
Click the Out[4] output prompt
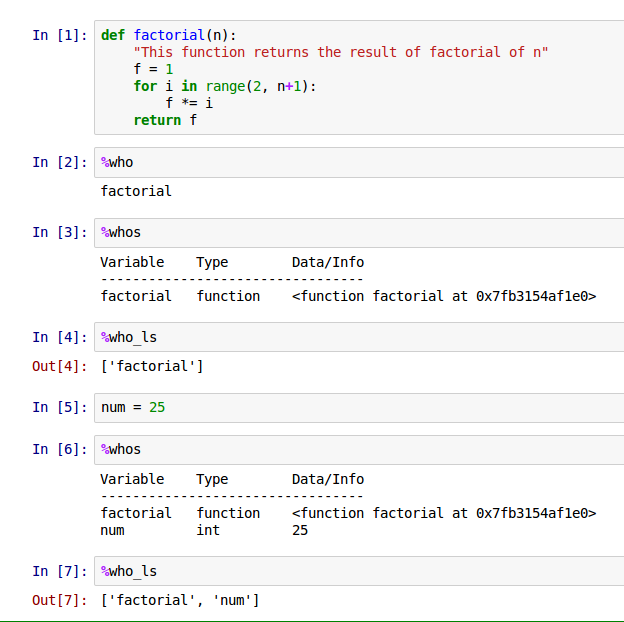tap(60, 366)
